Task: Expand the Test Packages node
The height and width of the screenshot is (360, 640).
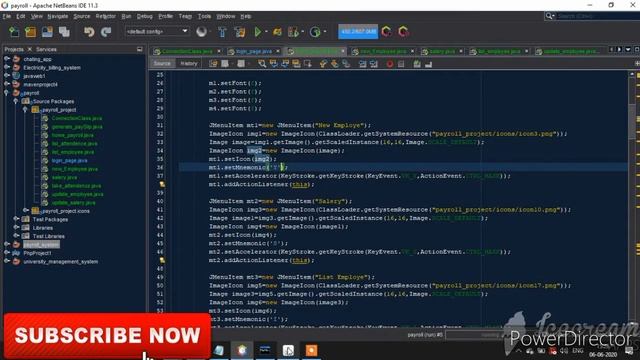Action: click(16, 219)
